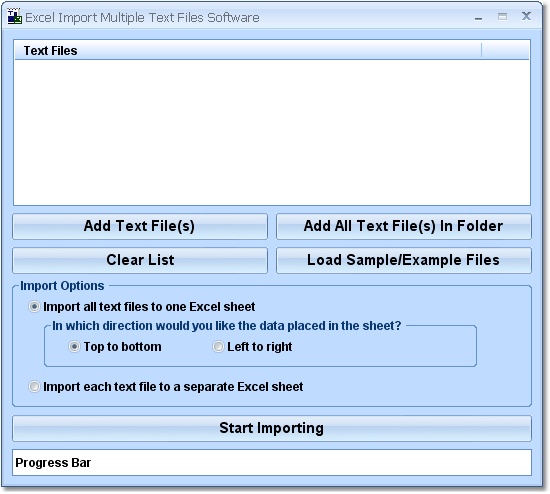The width and height of the screenshot is (550, 494).
Task: Click the disabled maximize button
Action: pyautogui.click(x=502, y=16)
